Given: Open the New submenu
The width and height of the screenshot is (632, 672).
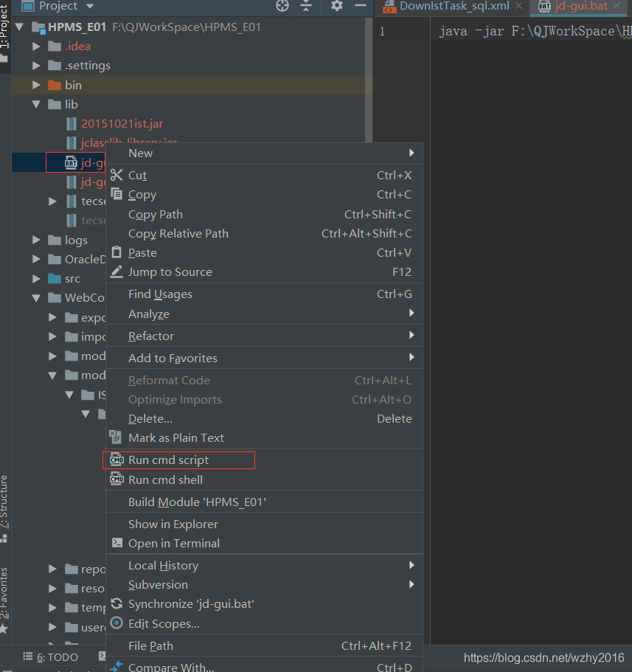Looking at the screenshot, I should click(264, 153).
